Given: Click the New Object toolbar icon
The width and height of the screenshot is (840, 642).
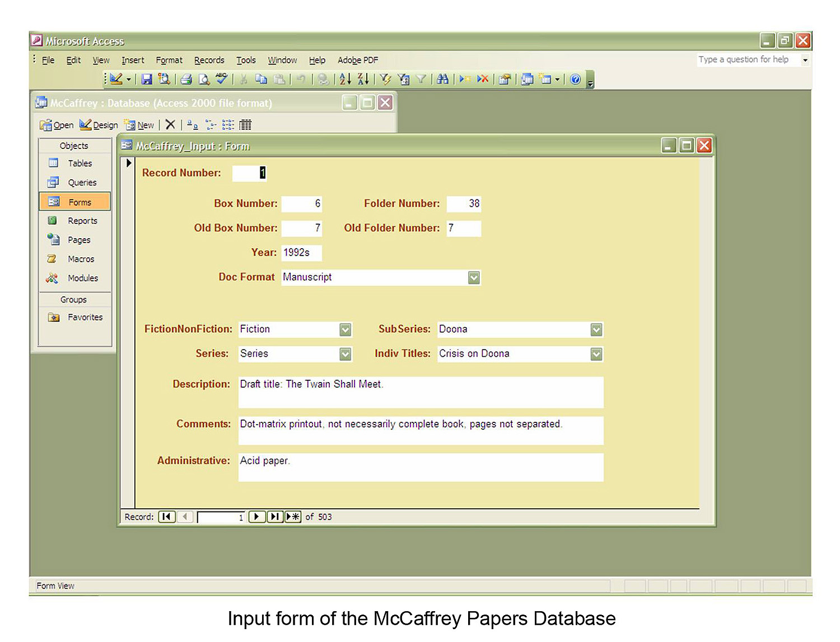Looking at the screenshot, I should click(545, 80).
